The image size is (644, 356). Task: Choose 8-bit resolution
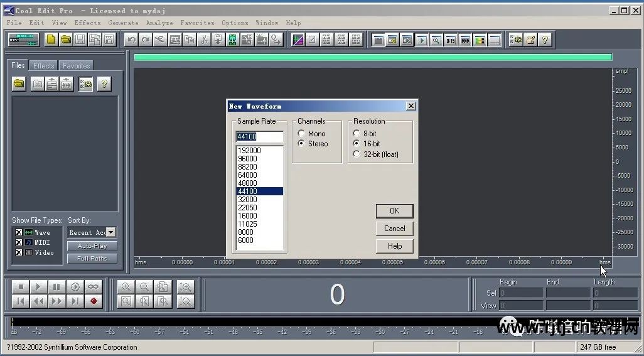365,134
